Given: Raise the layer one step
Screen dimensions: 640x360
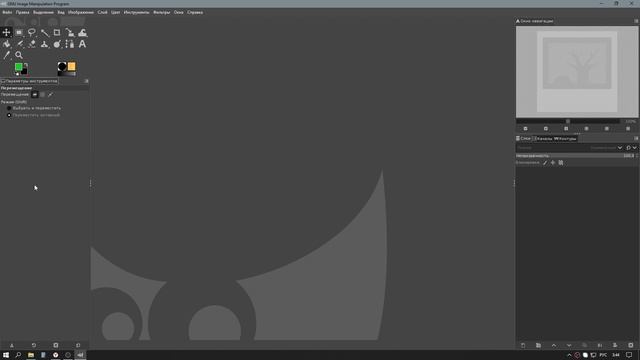Looking at the screenshot, I should 554,345.
